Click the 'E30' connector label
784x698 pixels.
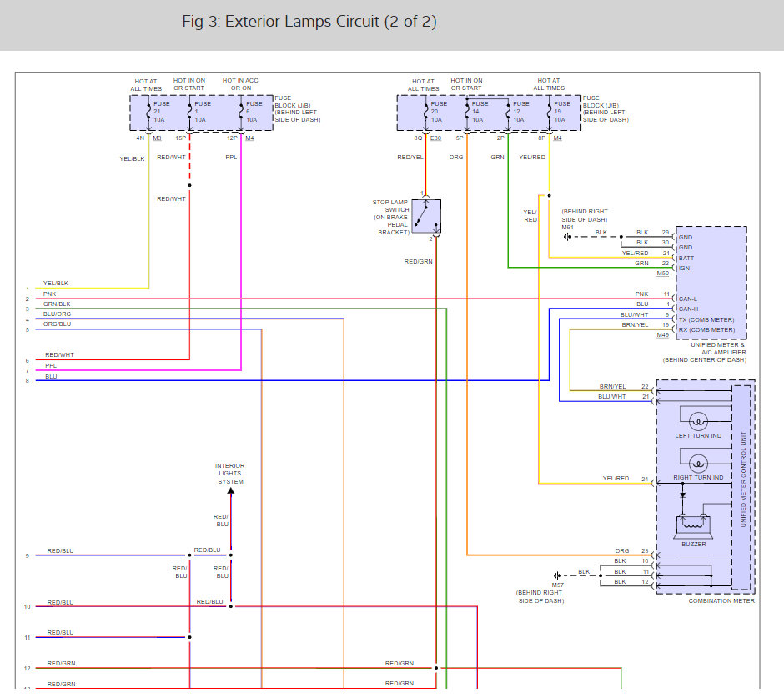point(435,138)
